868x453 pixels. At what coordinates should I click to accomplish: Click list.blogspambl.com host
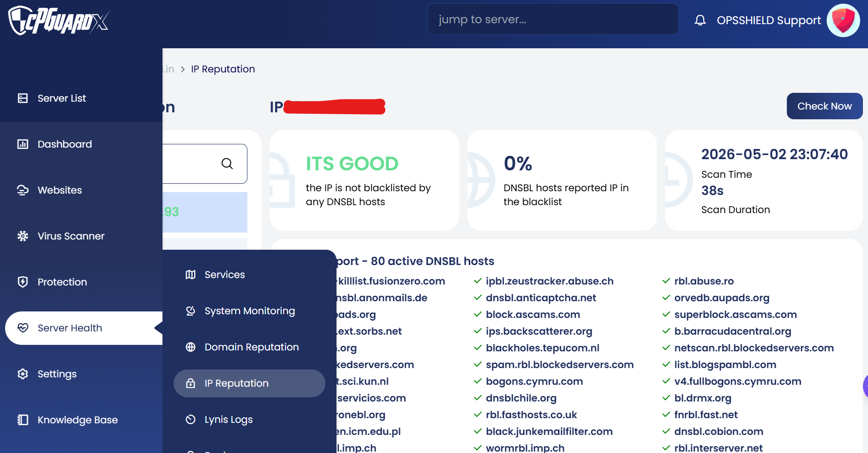[x=725, y=364]
